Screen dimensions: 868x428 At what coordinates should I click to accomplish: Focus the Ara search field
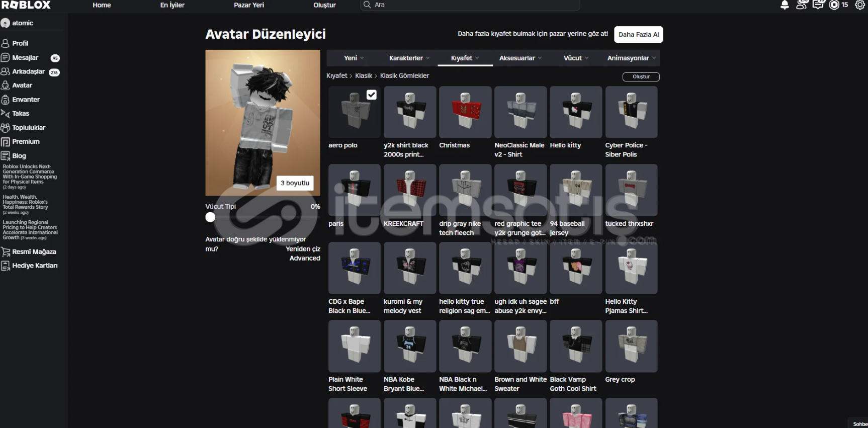pyautogui.click(x=470, y=5)
